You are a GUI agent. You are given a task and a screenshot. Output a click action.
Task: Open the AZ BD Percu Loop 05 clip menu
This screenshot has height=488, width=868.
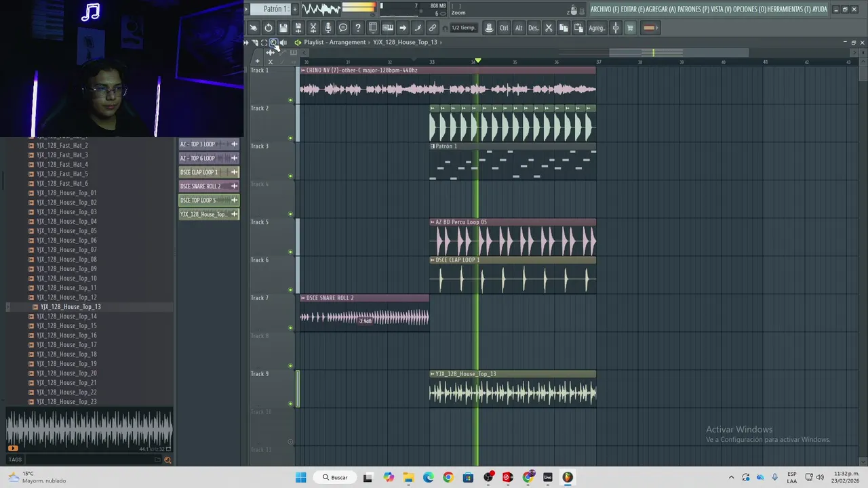pyautogui.click(x=433, y=222)
